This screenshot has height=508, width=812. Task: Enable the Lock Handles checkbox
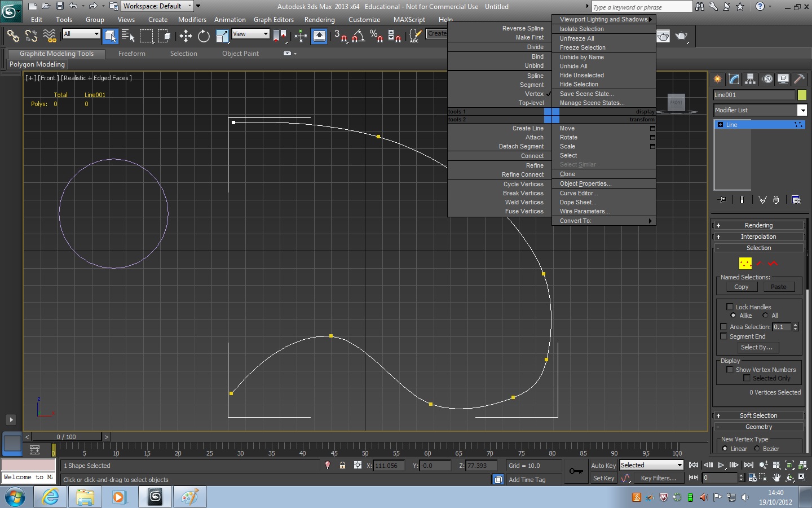point(730,306)
